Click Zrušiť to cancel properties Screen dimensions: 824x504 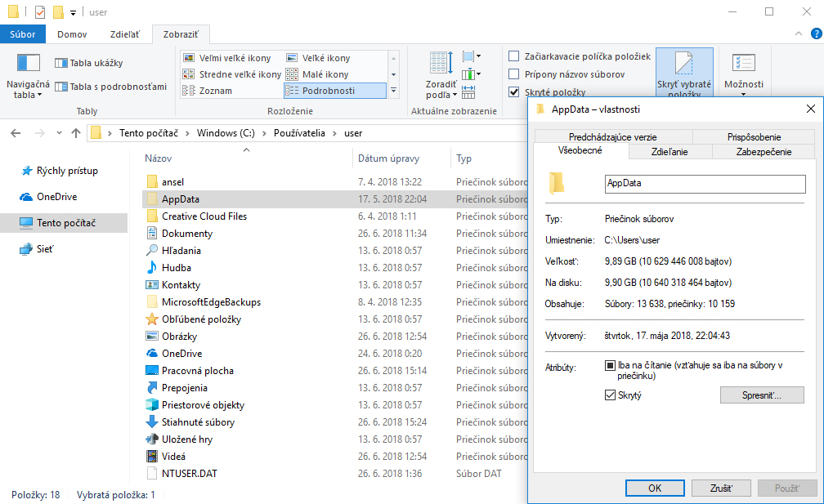721,488
